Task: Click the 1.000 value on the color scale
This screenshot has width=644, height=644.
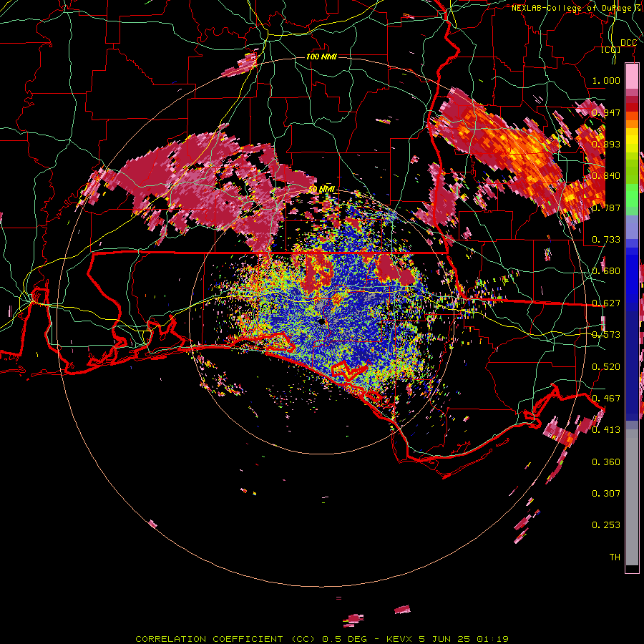Action: 606,80
